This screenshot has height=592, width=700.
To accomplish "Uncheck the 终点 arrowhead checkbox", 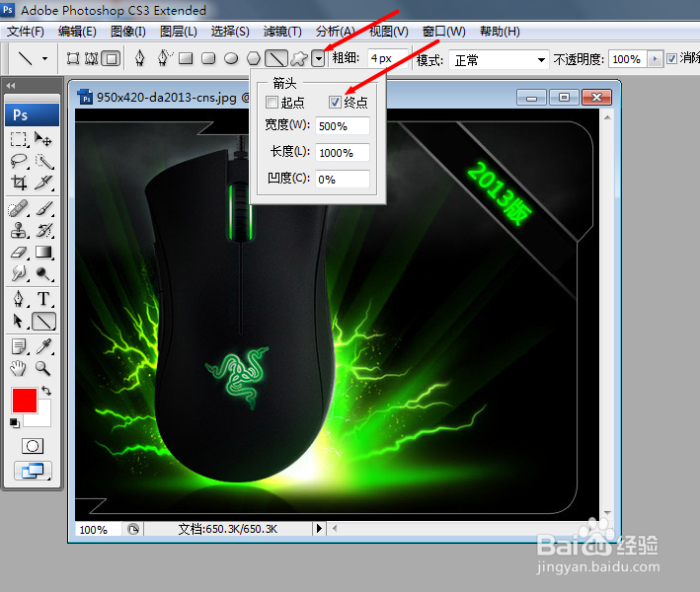I will point(335,103).
